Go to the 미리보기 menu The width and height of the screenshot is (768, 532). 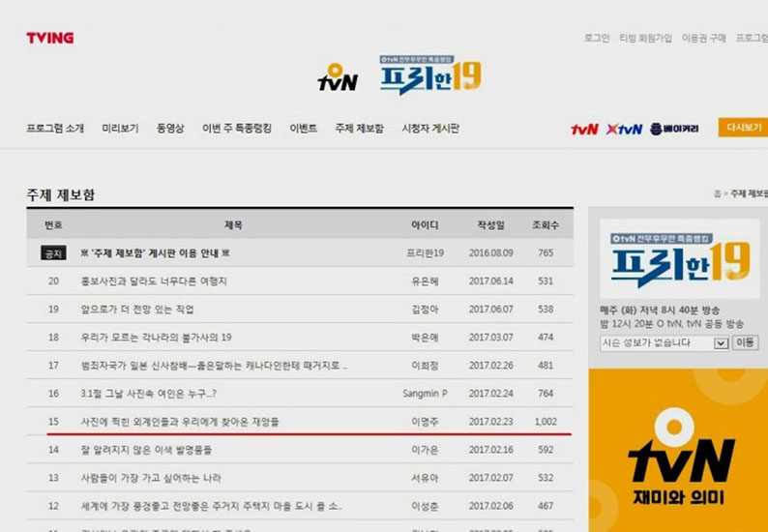coord(121,129)
